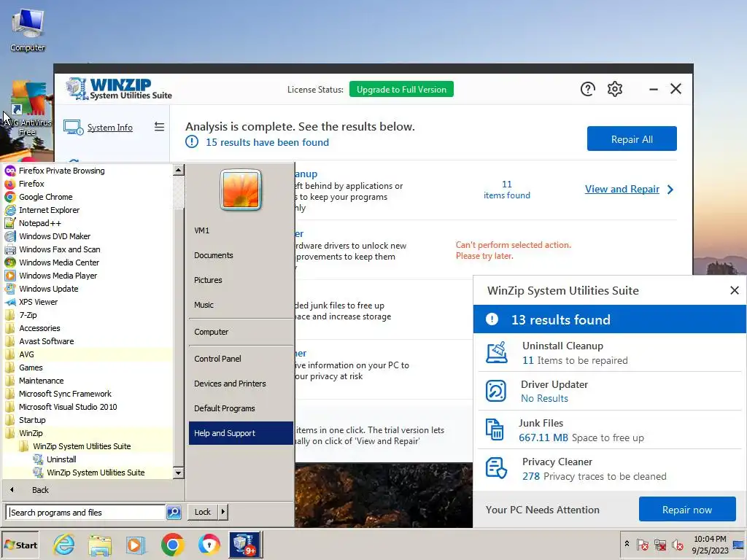
Task: Open Microsoft Visual Studio 2010 folder
Action: (68, 407)
